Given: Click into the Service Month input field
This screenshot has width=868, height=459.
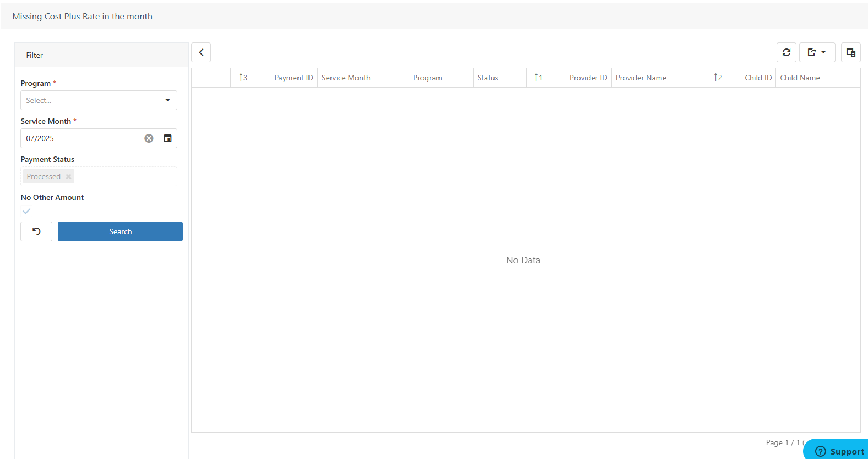Looking at the screenshot, I should tap(80, 138).
